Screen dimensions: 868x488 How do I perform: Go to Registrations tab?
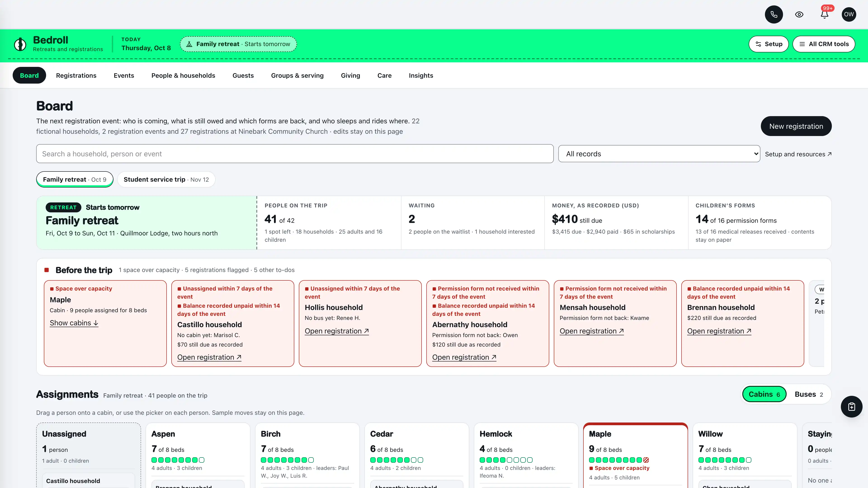point(76,75)
